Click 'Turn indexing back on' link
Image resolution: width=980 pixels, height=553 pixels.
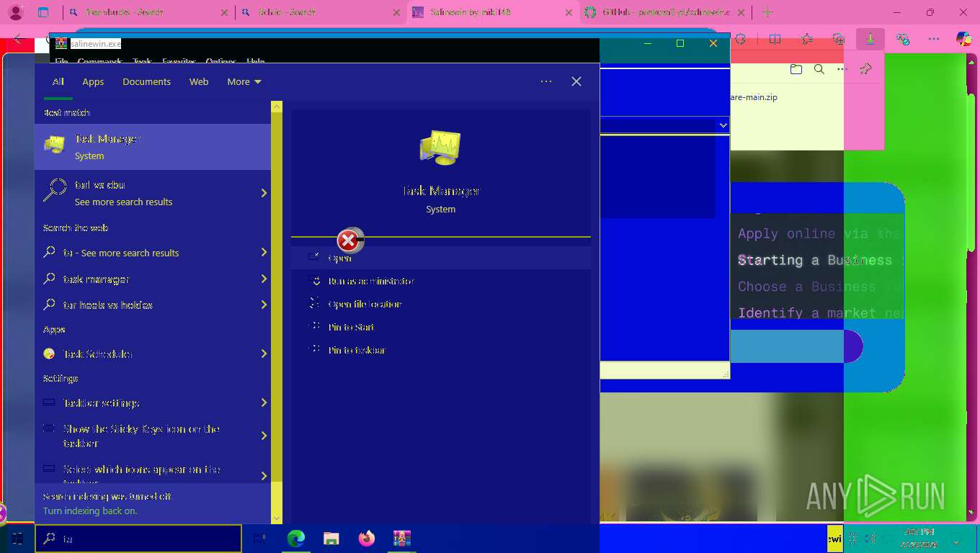point(90,511)
